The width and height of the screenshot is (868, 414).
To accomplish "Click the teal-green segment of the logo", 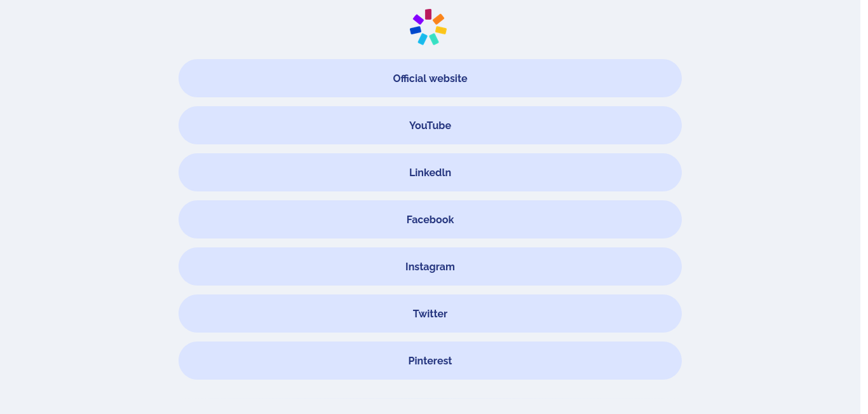I will pos(434,39).
